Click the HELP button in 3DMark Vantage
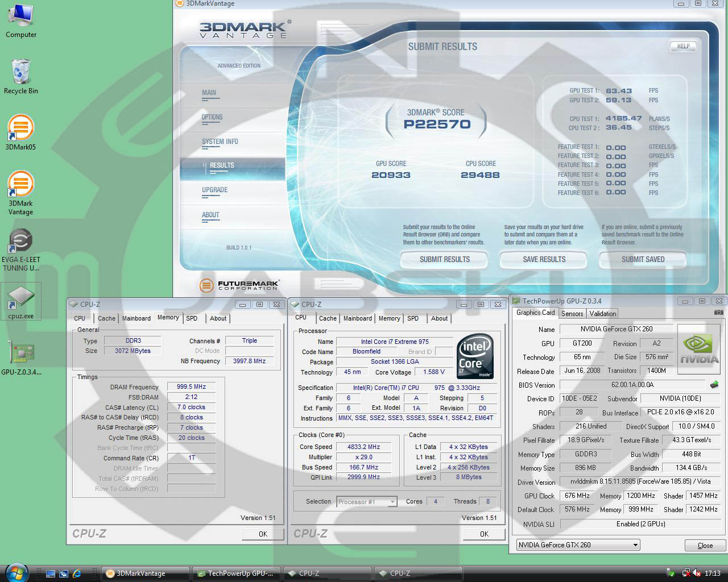The width and height of the screenshot is (728, 582). pos(683,47)
